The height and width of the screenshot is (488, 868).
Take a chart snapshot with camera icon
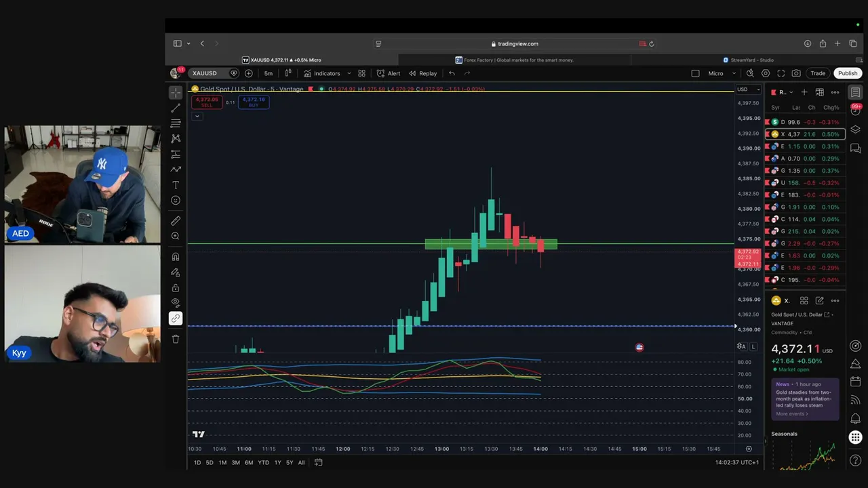[796, 73]
